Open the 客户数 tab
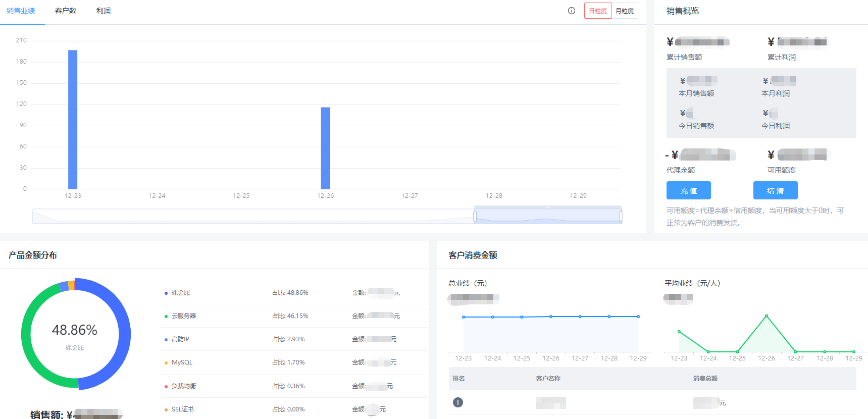The width and height of the screenshot is (868, 419). [x=66, y=11]
